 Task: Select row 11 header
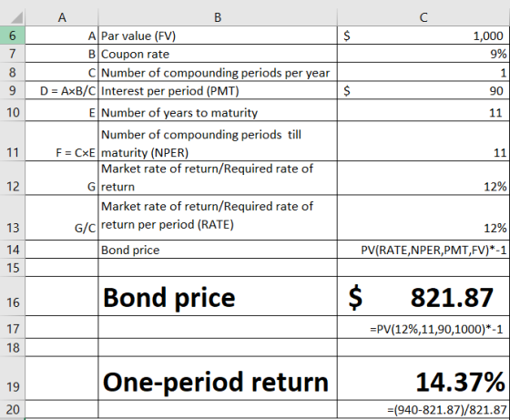(x=13, y=141)
